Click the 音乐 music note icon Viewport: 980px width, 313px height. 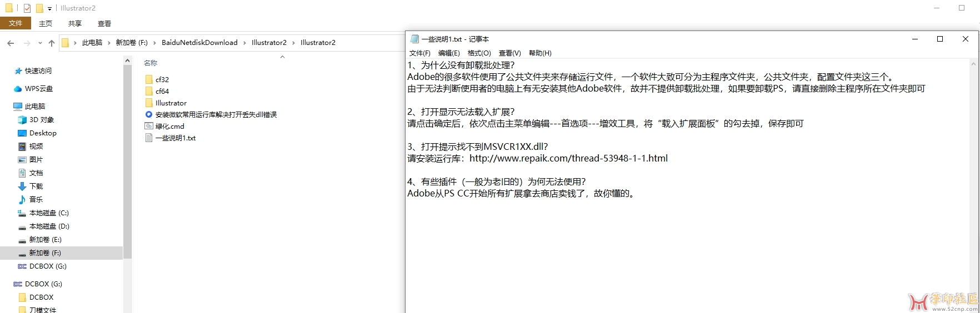tap(22, 200)
